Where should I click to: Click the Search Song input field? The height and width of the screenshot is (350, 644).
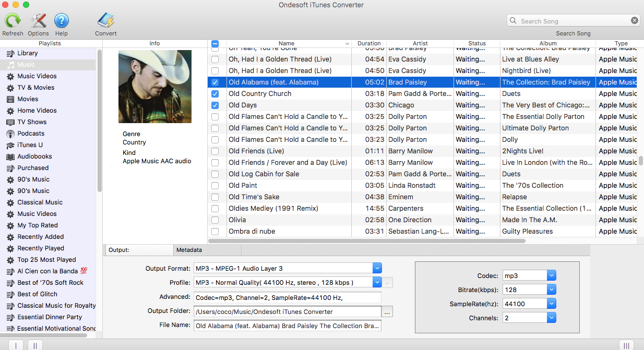coord(573,21)
